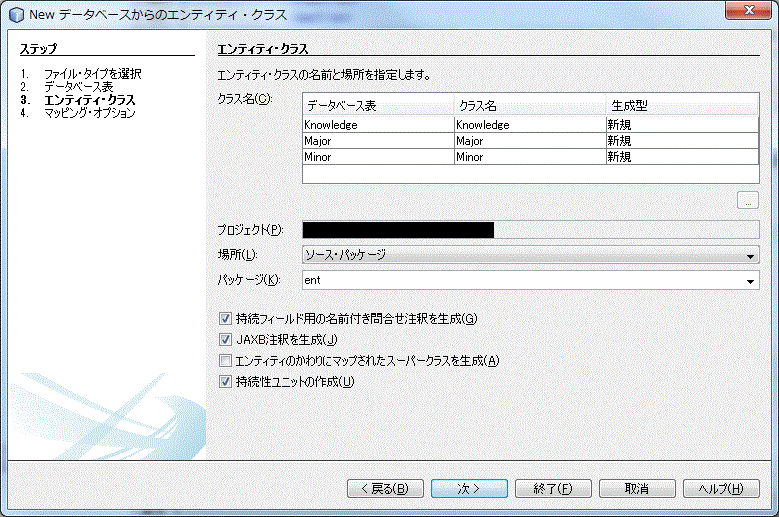Open the 場所 source package dropdown
The image size is (779, 517).
[x=531, y=255]
